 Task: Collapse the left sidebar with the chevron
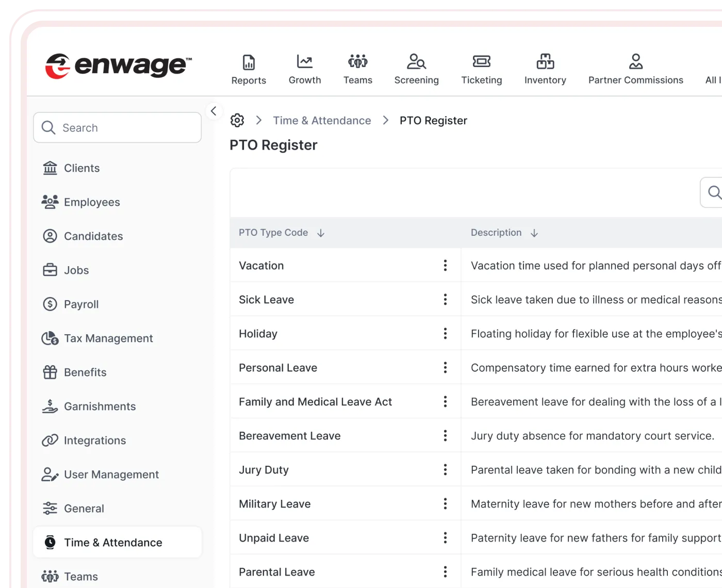(x=214, y=111)
